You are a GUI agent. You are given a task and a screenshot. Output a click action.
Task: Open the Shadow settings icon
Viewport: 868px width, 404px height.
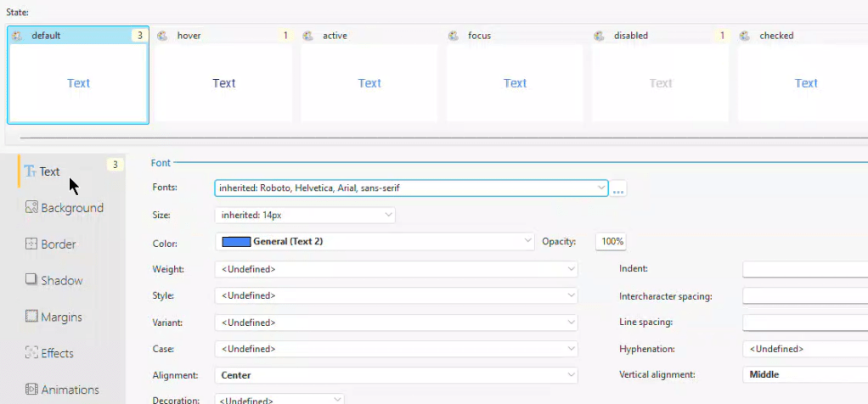click(31, 280)
